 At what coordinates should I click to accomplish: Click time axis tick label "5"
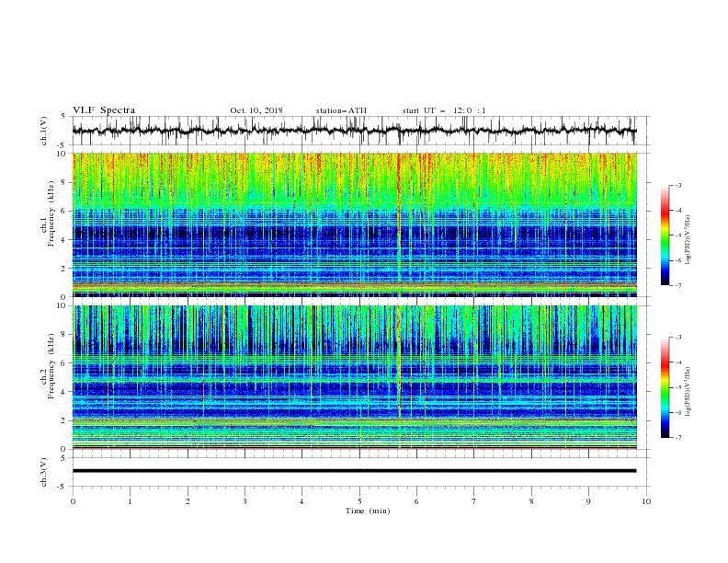click(359, 501)
